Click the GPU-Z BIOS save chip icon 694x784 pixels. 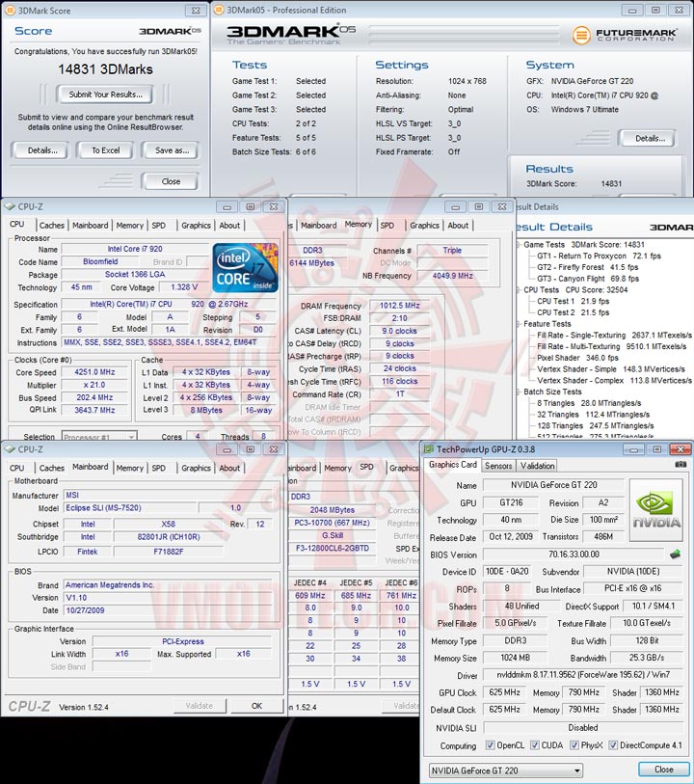click(676, 554)
